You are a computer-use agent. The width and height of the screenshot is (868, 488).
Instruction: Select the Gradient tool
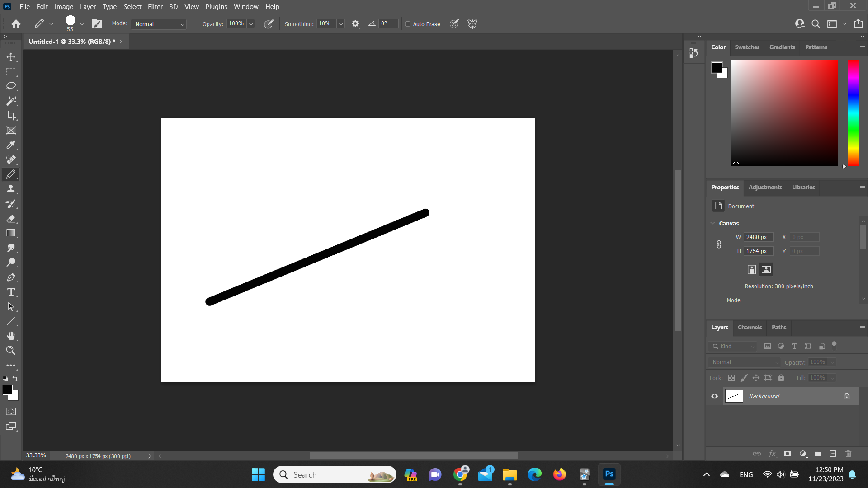11,233
